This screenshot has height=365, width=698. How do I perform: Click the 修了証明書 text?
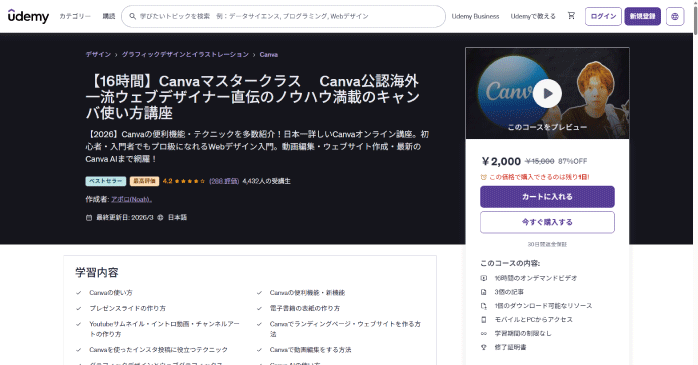tap(510, 347)
